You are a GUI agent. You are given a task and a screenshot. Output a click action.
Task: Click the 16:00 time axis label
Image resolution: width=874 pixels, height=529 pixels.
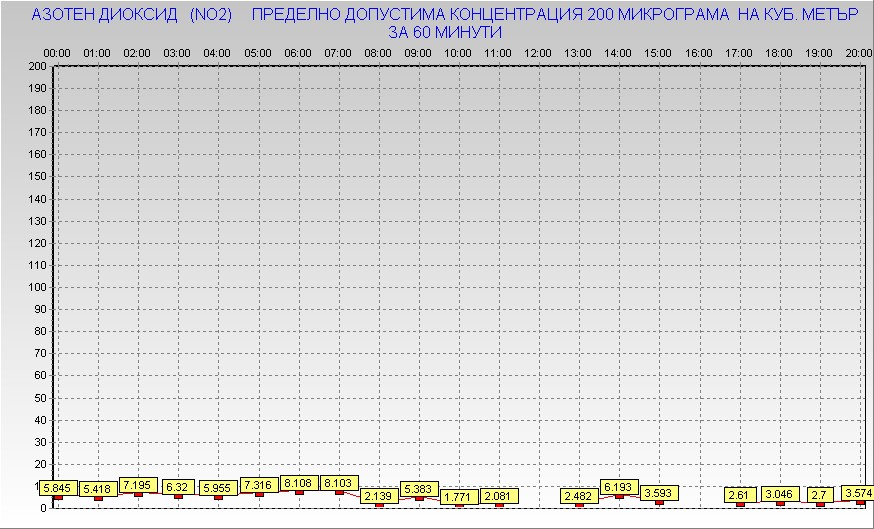coord(699,54)
